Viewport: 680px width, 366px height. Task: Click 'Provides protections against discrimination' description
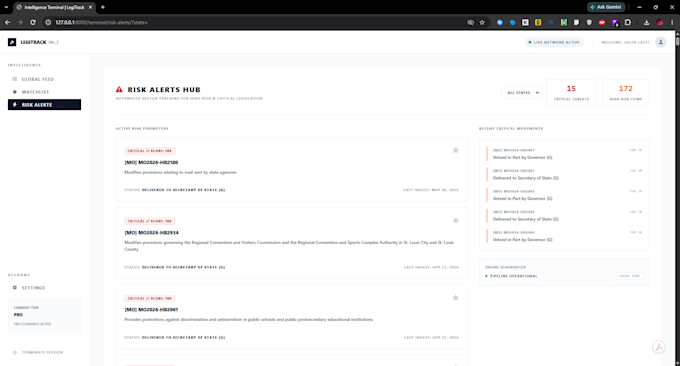(248, 320)
